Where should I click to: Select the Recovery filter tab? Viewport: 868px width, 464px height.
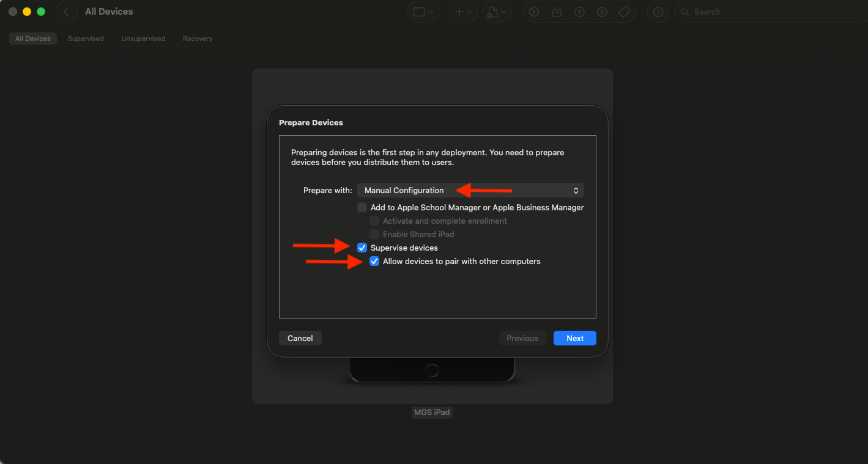tap(198, 39)
